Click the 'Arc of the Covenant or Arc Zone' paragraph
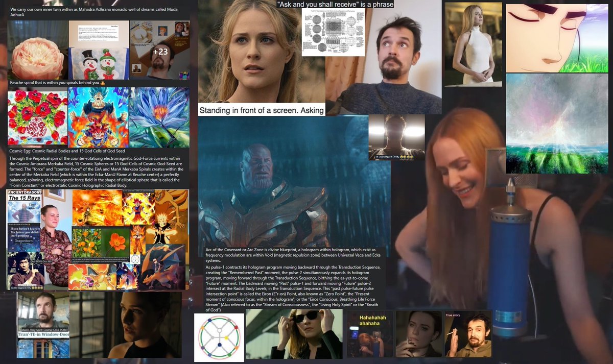The width and height of the screenshot is (613, 364). (x=294, y=255)
